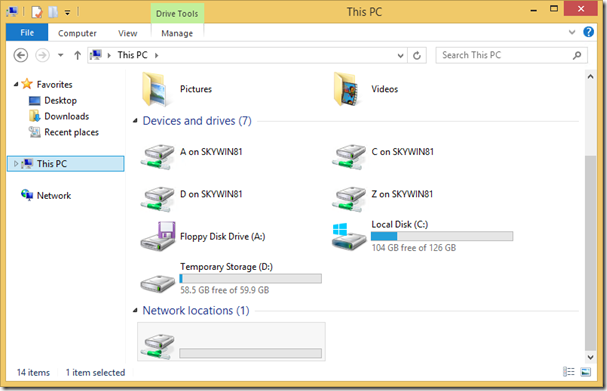Open the recent locations dropdown arrow

click(61, 55)
